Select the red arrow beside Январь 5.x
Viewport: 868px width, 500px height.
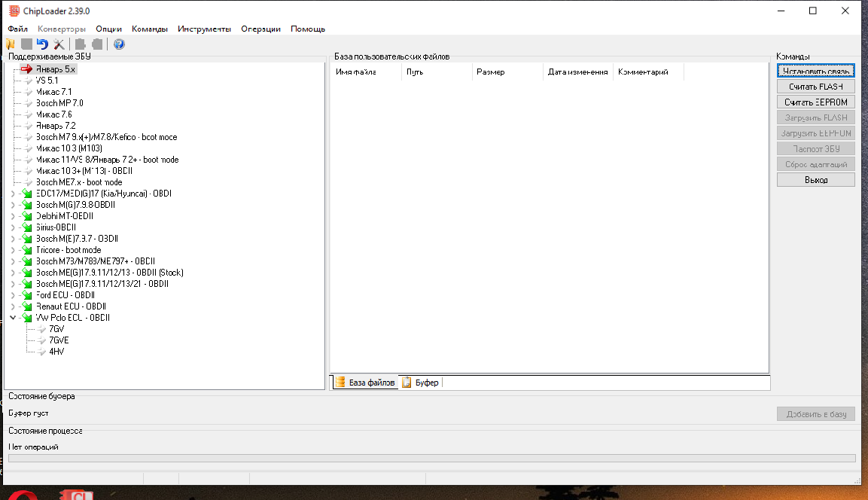(27, 69)
